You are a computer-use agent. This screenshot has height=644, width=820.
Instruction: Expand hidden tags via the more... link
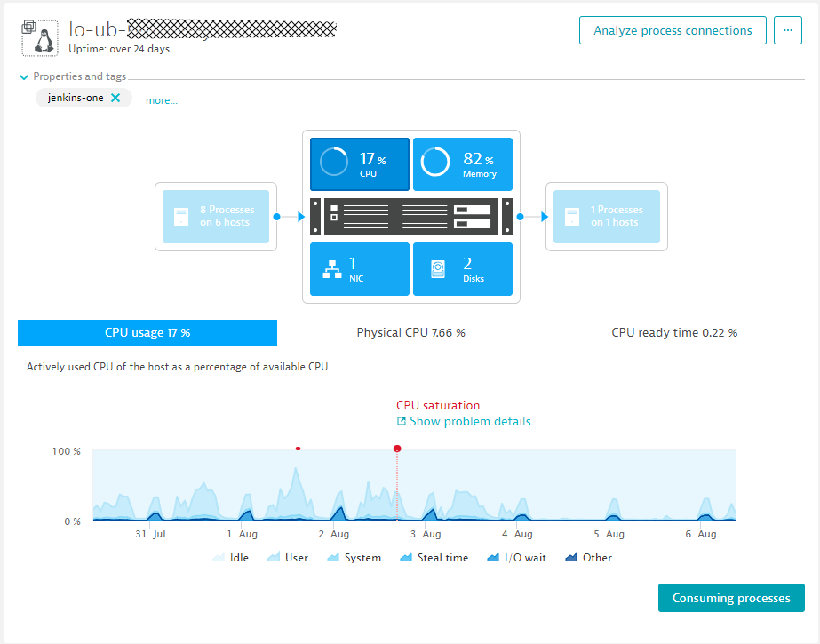click(x=161, y=99)
